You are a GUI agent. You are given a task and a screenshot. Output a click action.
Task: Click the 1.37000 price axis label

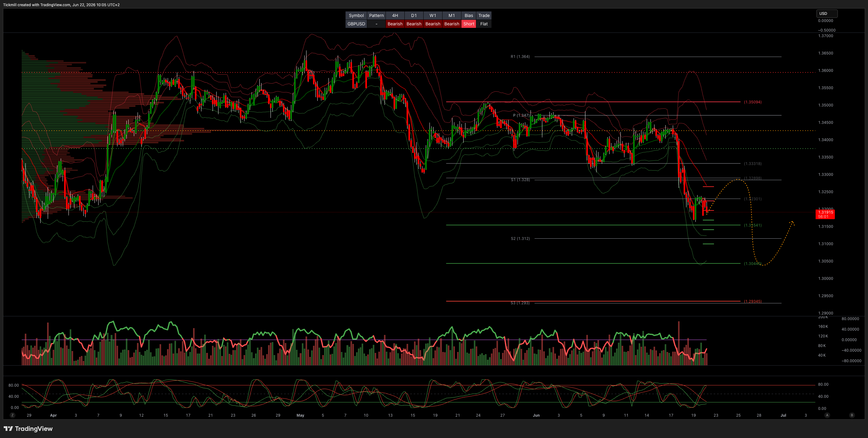pos(825,36)
